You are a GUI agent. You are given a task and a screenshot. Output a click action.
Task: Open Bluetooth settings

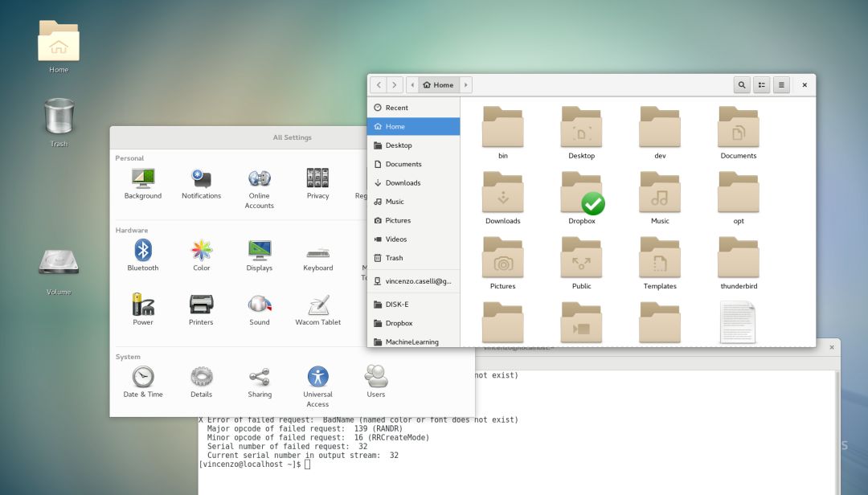click(143, 256)
